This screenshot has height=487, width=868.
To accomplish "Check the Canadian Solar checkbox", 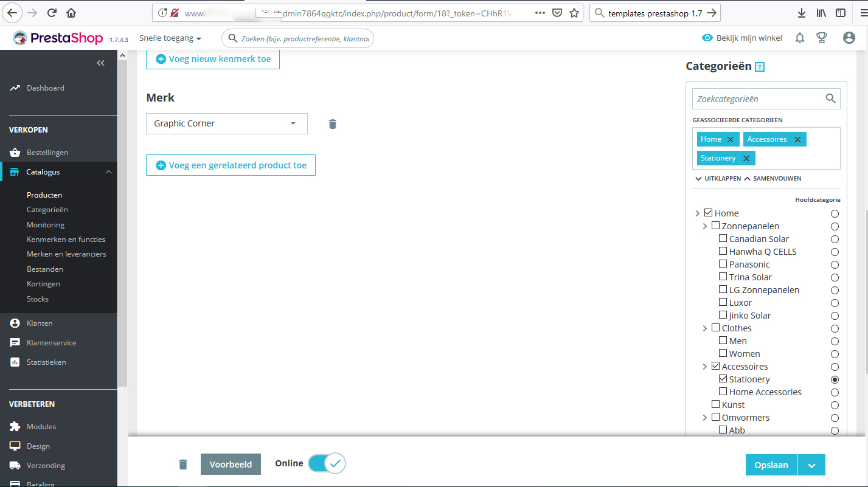I will click(723, 238).
